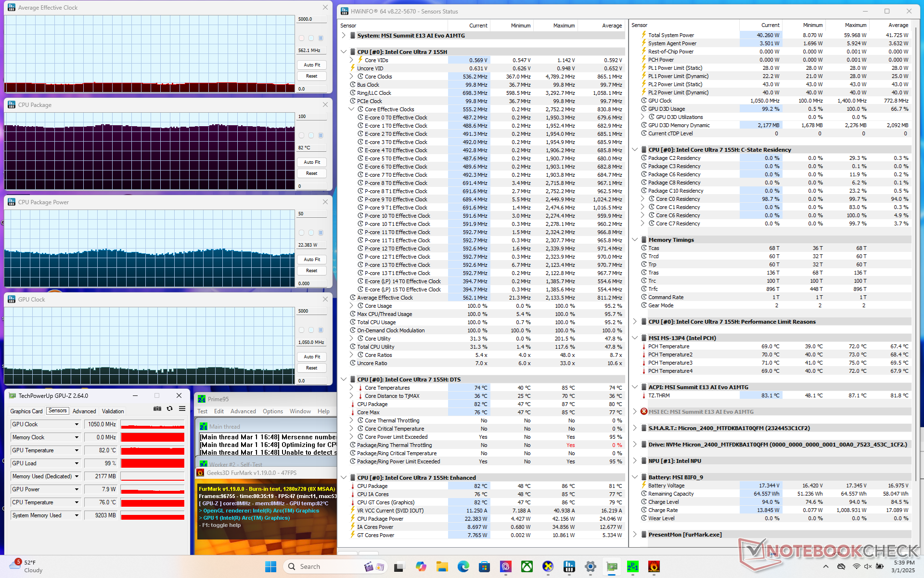Click Reset in the GPU Clock graph window
Screen dimensions: 924x578
tap(312, 368)
